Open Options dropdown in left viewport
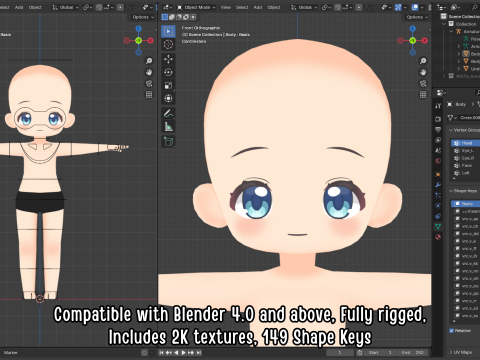Screen dimensions: 480x360 pyautogui.click(x=143, y=17)
